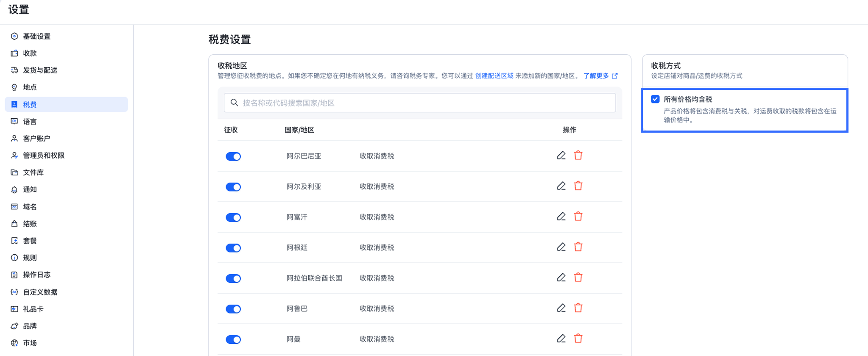Edit the 阿富汗 tax row
Image resolution: width=868 pixels, height=356 pixels.
click(561, 217)
